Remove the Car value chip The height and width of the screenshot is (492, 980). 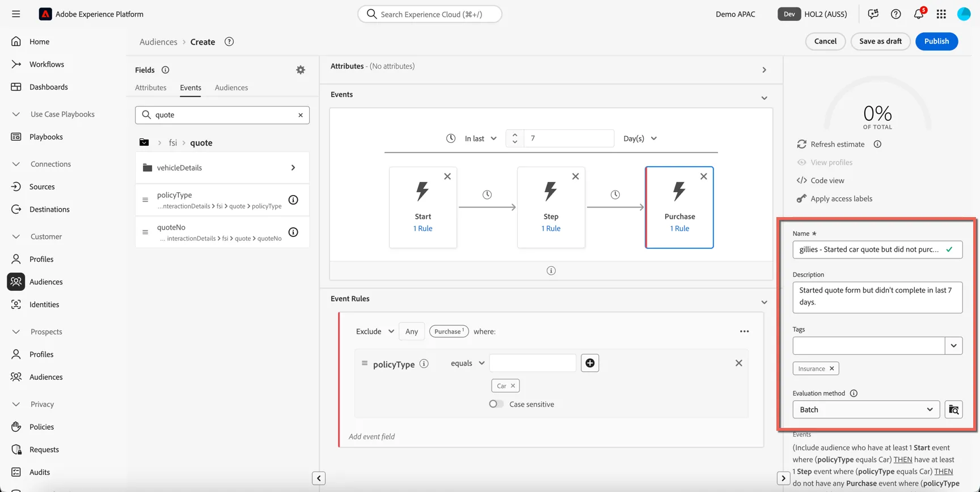(x=513, y=386)
